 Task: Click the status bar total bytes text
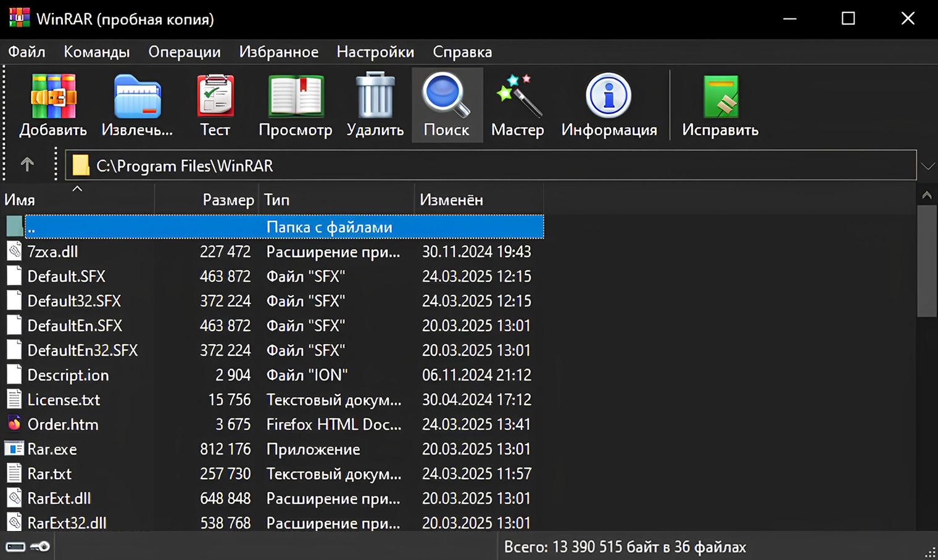click(625, 547)
